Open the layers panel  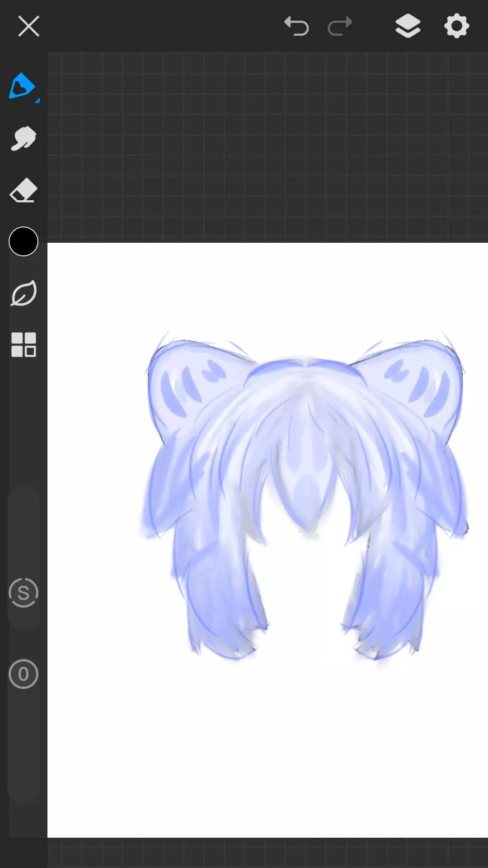(408, 26)
